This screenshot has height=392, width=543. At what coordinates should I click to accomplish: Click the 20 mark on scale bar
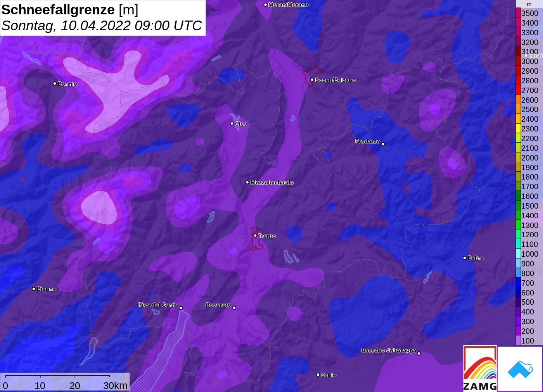(75, 385)
